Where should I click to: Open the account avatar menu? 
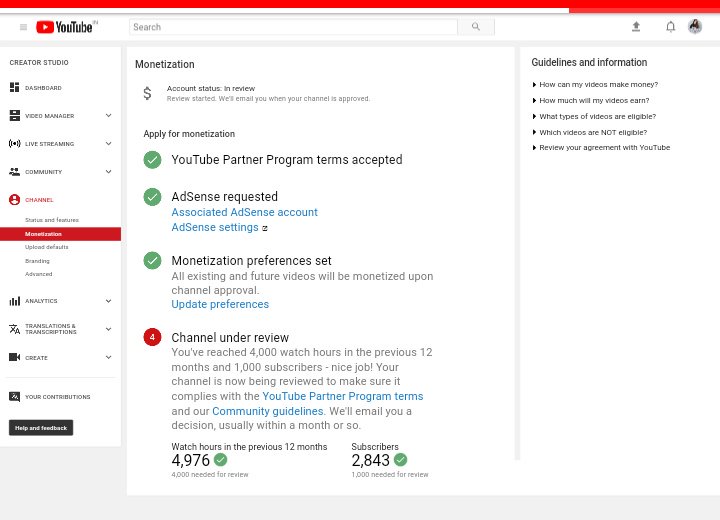[695, 26]
